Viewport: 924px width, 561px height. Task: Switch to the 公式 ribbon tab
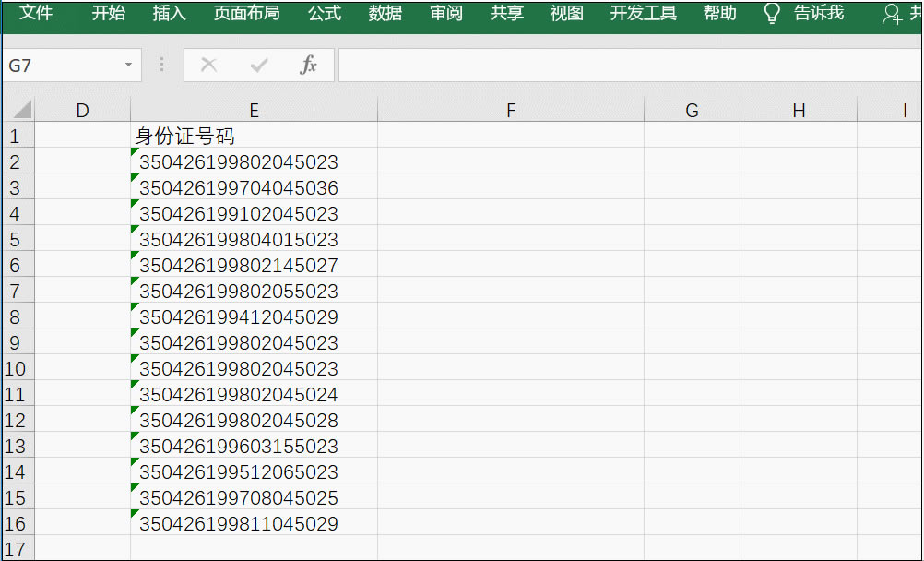324,14
